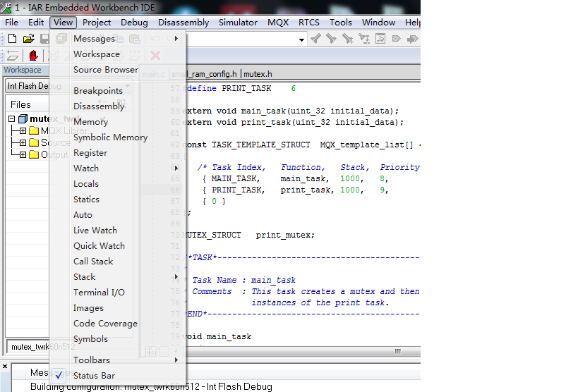Screen dimensions: 578x392
Task: Click the Go To line icon
Action: click(x=380, y=39)
